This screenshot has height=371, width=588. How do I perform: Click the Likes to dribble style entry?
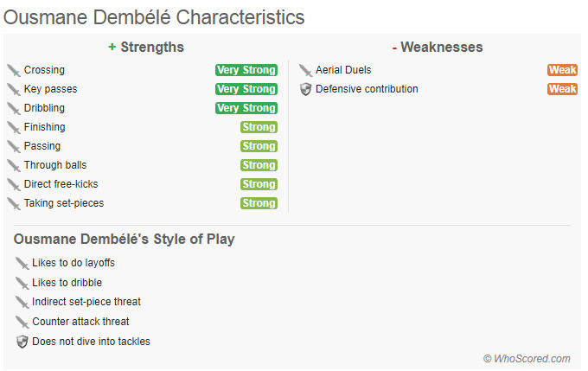[67, 283]
